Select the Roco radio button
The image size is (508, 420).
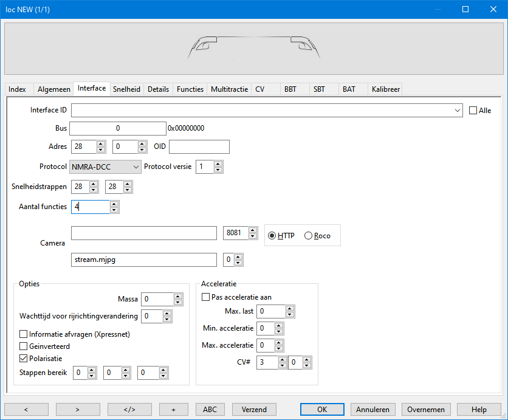(x=308, y=236)
